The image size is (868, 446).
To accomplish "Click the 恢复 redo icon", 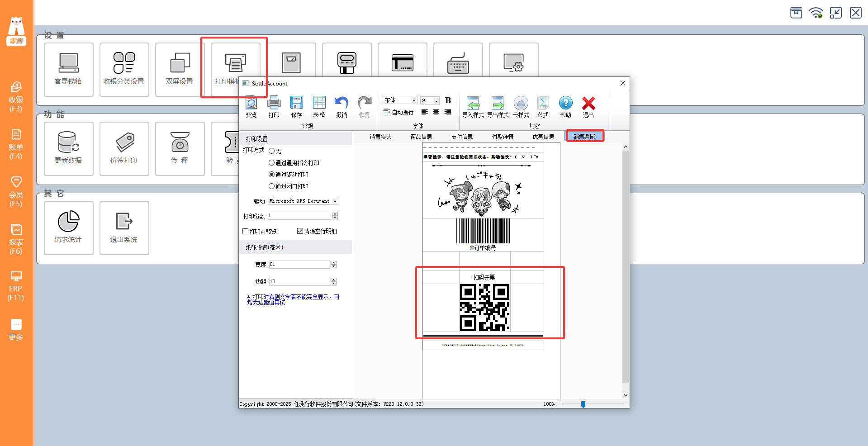I will click(x=365, y=107).
